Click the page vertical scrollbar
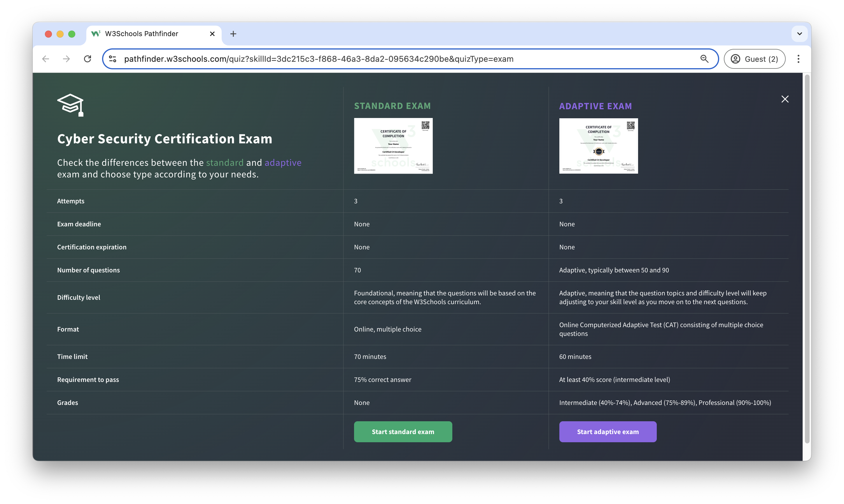Viewport: 844px width, 504px height. coord(807,258)
